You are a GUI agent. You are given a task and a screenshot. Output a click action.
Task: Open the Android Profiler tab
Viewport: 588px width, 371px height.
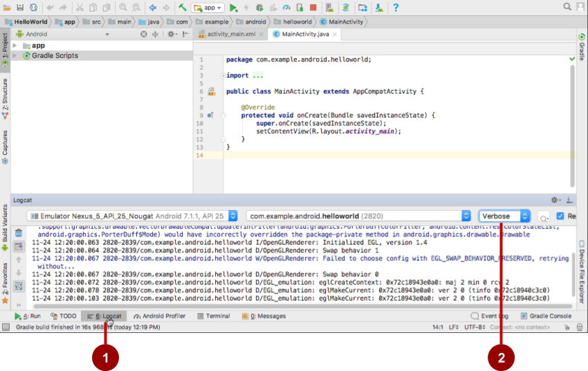tap(160, 316)
